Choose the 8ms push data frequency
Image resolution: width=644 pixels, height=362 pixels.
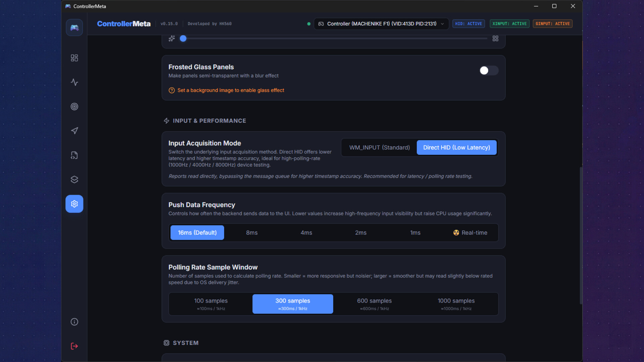(252, 233)
